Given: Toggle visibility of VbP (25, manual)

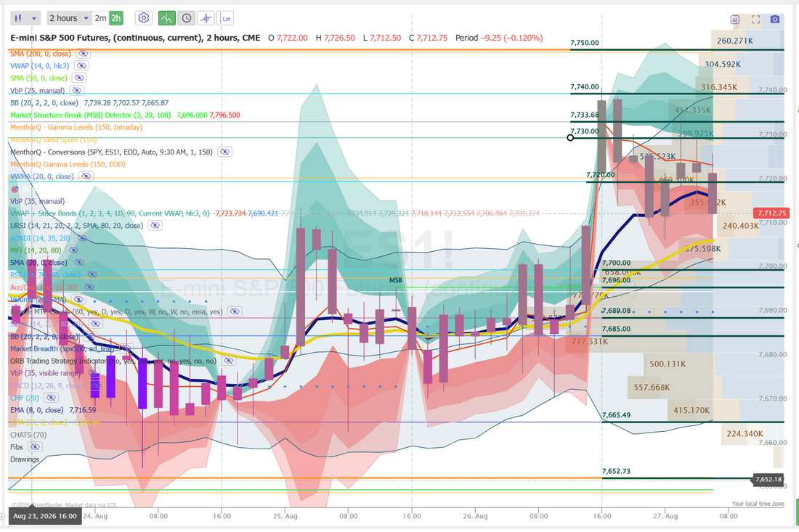Looking at the screenshot, I should (76, 91).
